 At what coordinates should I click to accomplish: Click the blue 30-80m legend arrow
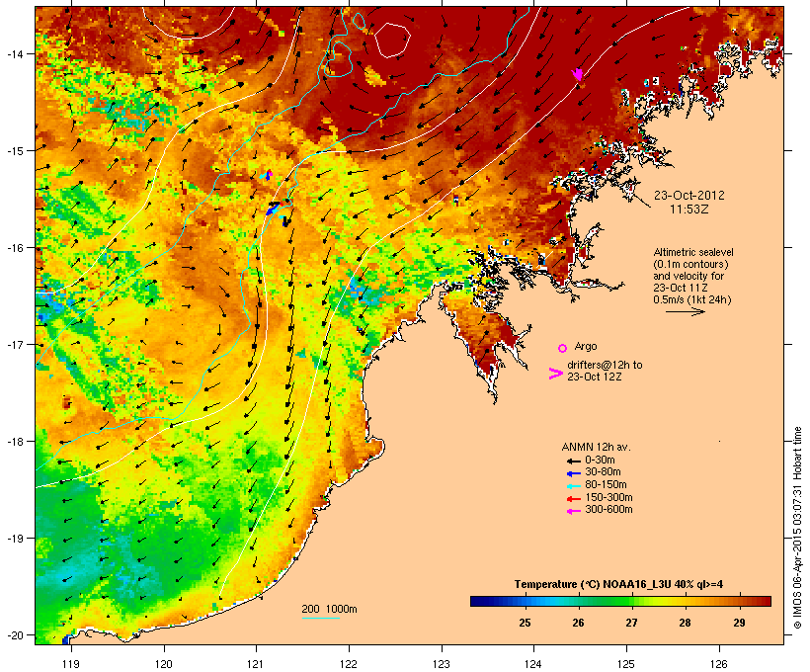pos(573,473)
